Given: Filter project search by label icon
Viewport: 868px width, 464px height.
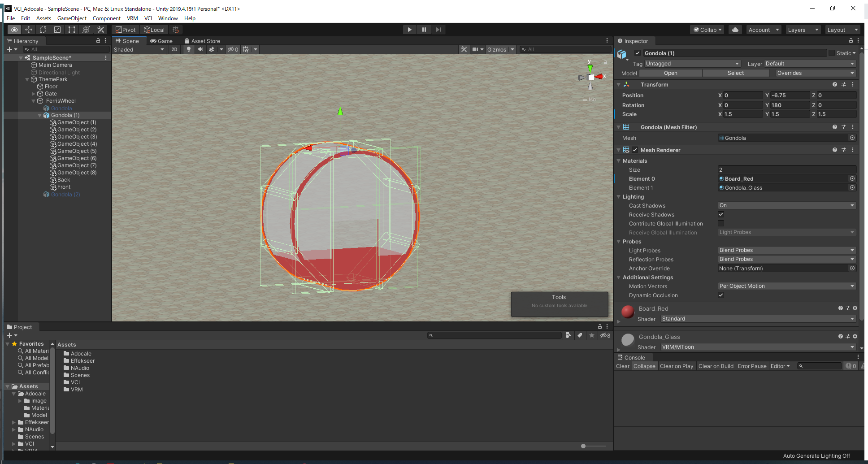Looking at the screenshot, I should (x=580, y=335).
